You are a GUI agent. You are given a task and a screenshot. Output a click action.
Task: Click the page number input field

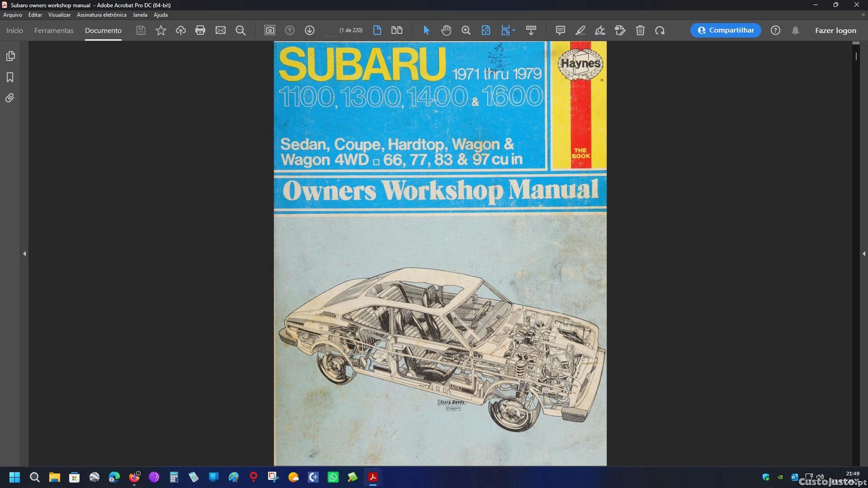(x=330, y=30)
